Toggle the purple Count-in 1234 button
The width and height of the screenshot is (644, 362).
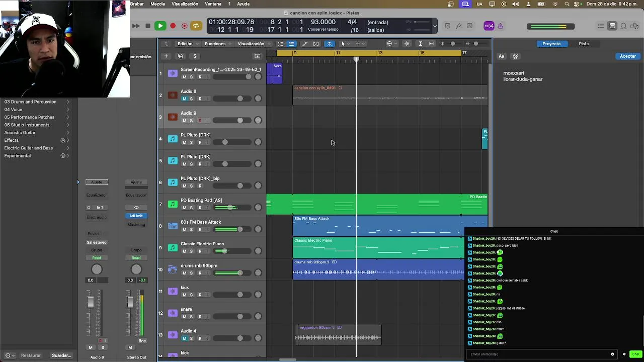pyautogui.click(x=489, y=26)
